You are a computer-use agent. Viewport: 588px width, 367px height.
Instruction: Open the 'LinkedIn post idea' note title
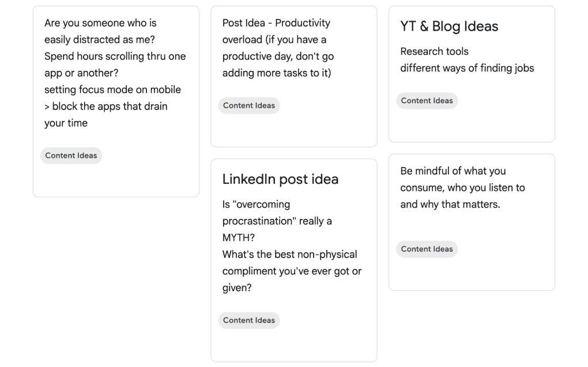[280, 179]
